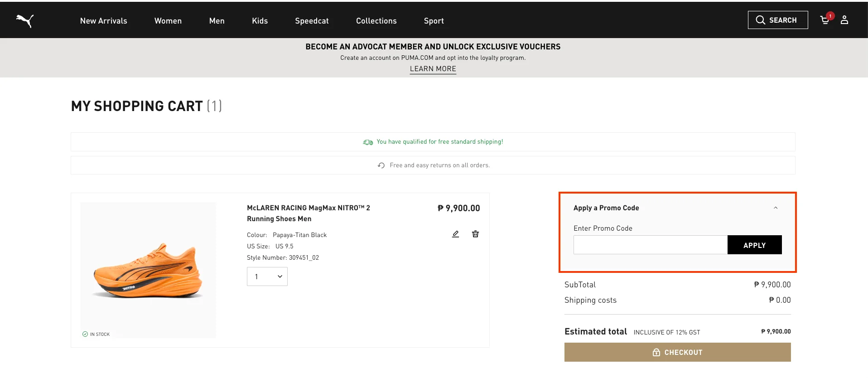The width and height of the screenshot is (868, 378).
Task: Open the New Arrivals menu
Action: coord(104,21)
